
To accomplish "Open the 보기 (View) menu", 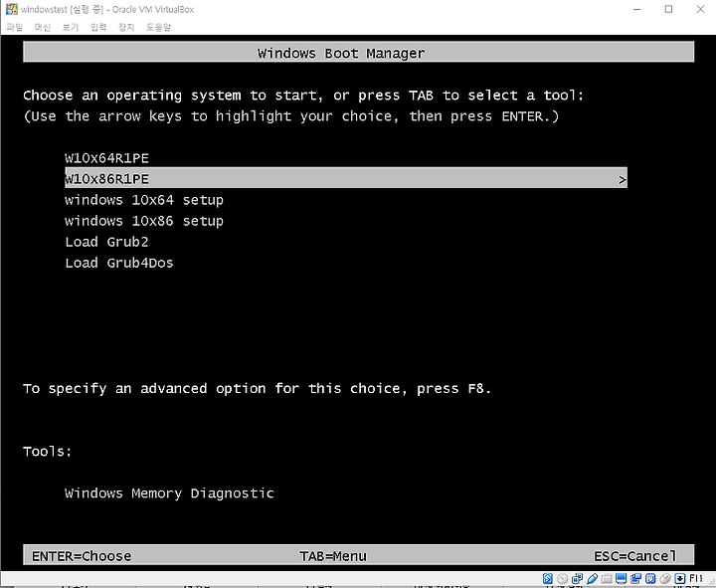I will [x=71, y=28].
